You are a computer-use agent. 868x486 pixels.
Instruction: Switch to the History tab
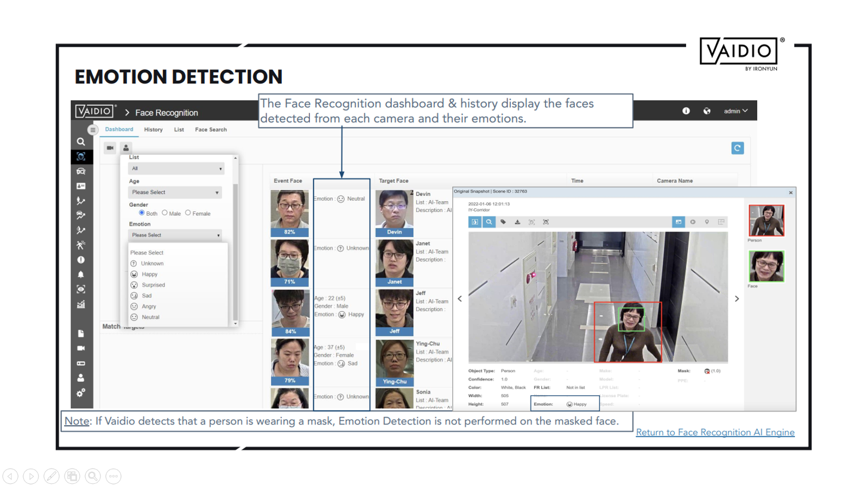(153, 130)
